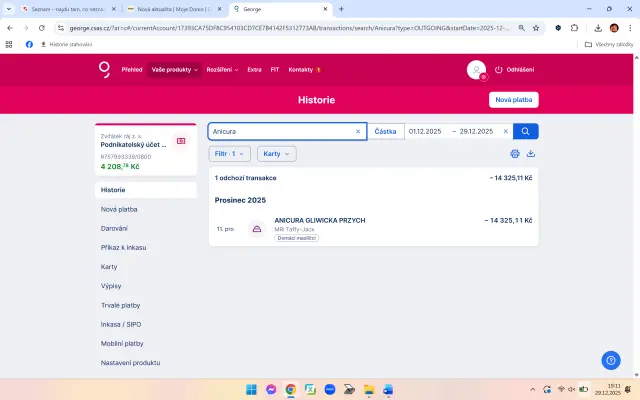Expand the Rozšíření menu
The height and width of the screenshot is (400, 640).
(x=223, y=70)
